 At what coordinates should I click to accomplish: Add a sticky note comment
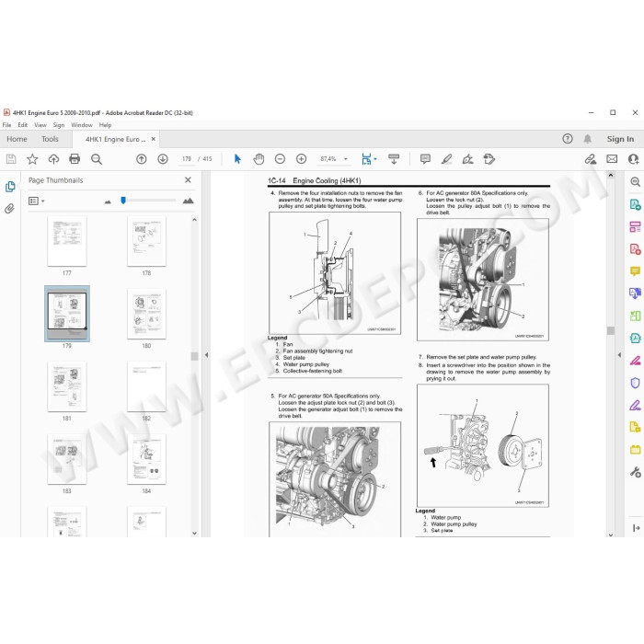pyautogui.click(x=425, y=159)
